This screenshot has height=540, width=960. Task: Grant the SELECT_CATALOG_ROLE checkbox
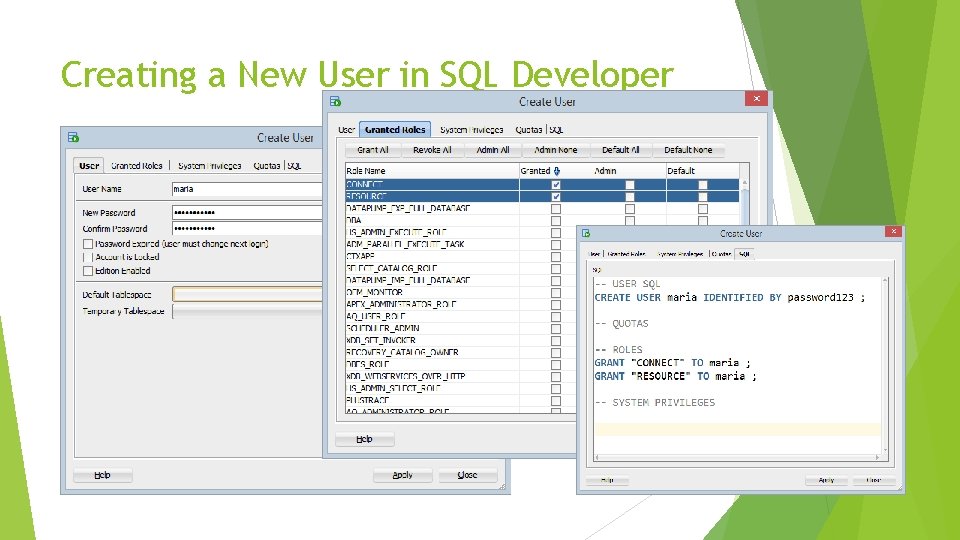tap(555, 268)
